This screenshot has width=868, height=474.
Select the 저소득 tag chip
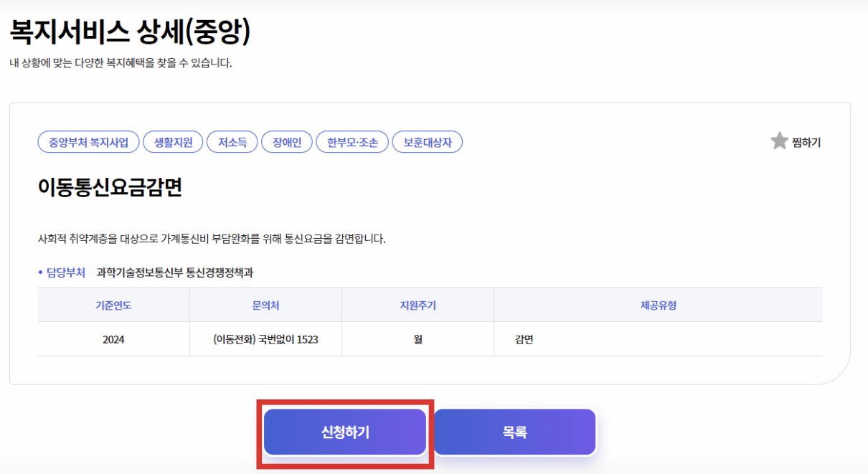232,141
